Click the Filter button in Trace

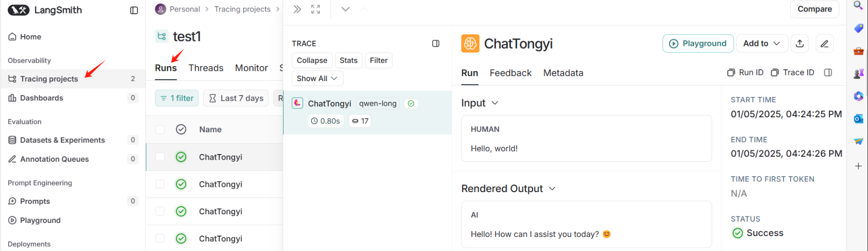coord(378,60)
